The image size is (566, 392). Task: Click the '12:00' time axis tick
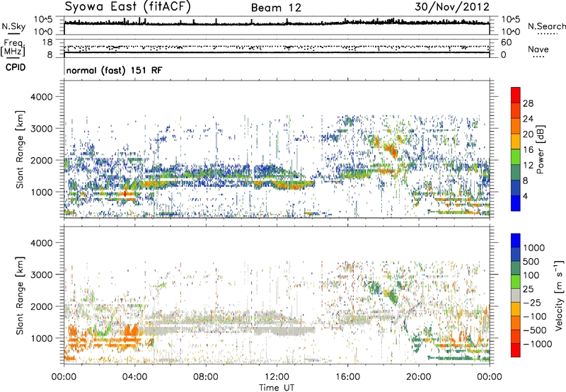coord(277,377)
